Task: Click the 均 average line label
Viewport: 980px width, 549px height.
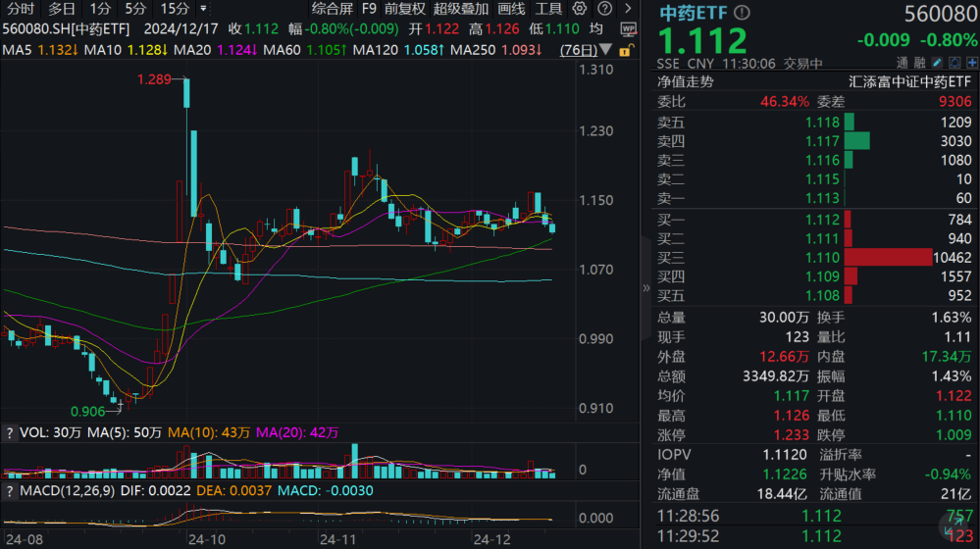Action: pos(596,28)
